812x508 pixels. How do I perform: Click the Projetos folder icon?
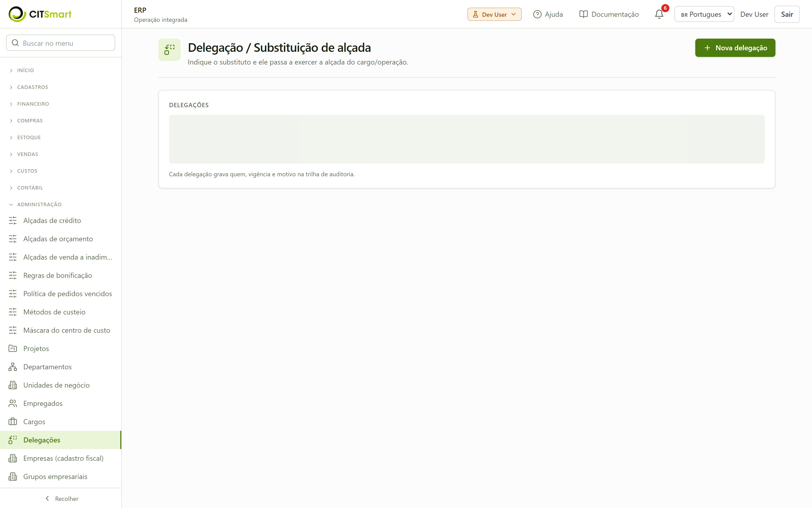[x=13, y=348]
